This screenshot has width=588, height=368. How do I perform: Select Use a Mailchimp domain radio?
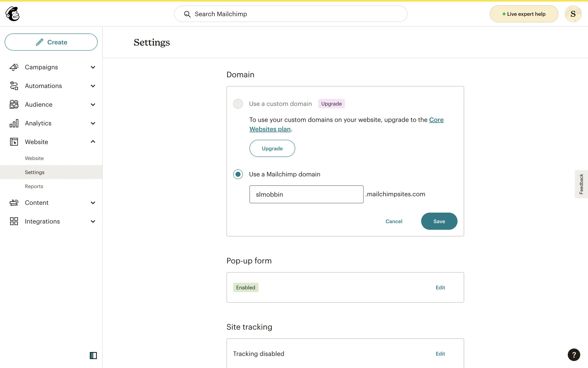(238, 174)
